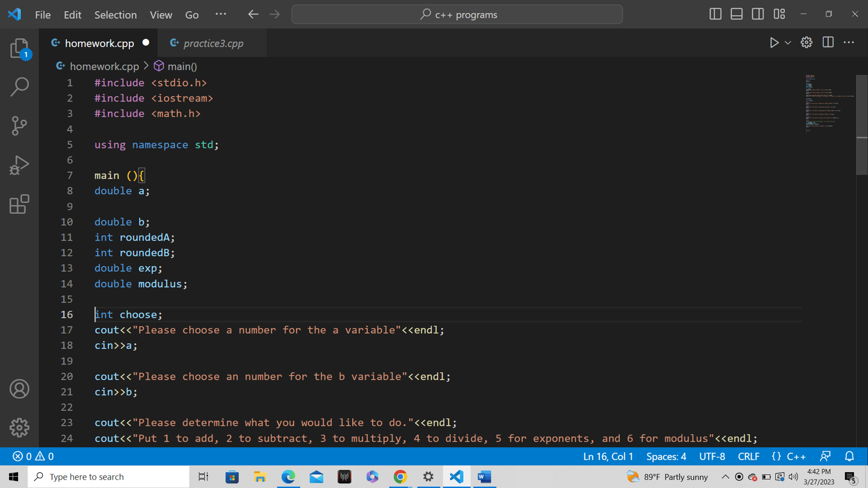Run the C++ file with play button

pos(774,43)
